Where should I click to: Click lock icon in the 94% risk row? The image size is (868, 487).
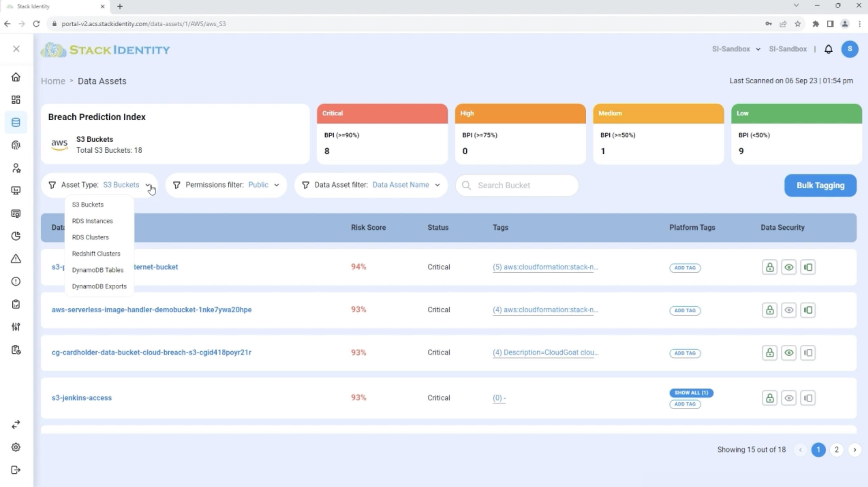tap(770, 268)
